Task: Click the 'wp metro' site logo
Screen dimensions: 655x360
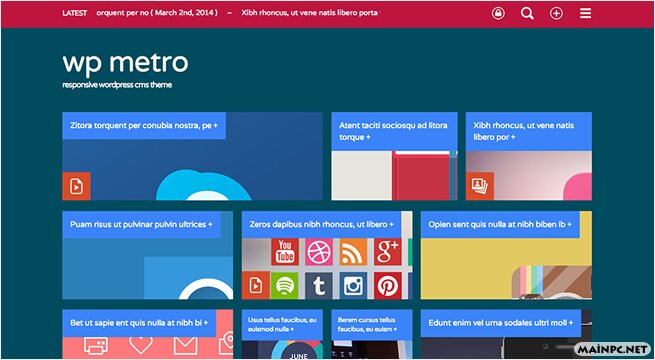Action: point(125,63)
